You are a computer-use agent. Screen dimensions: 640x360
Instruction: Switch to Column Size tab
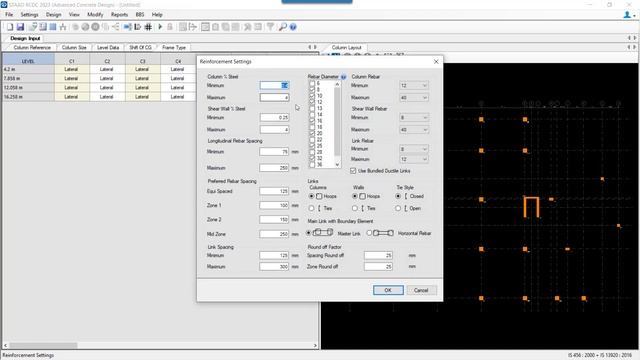[x=74, y=48]
